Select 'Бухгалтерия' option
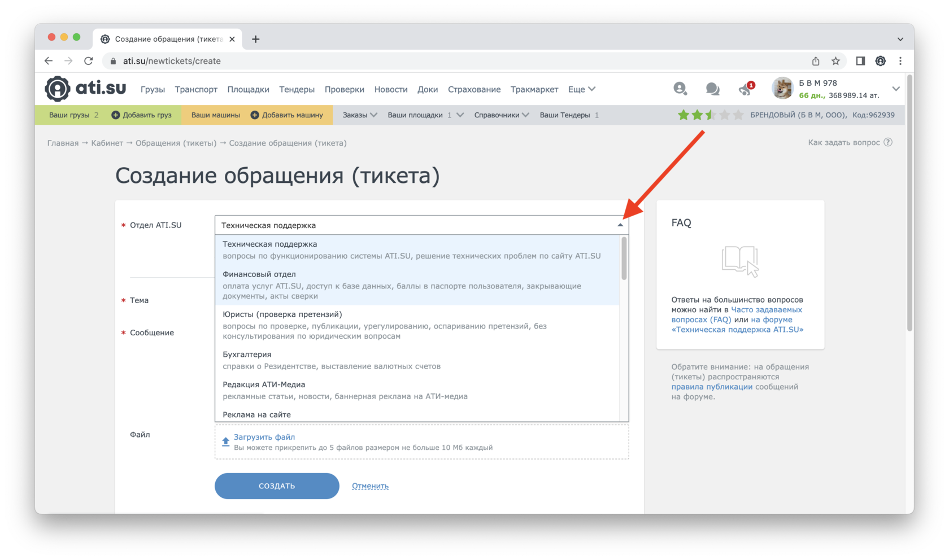Screen dimensions: 949x560 (x=417, y=360)
